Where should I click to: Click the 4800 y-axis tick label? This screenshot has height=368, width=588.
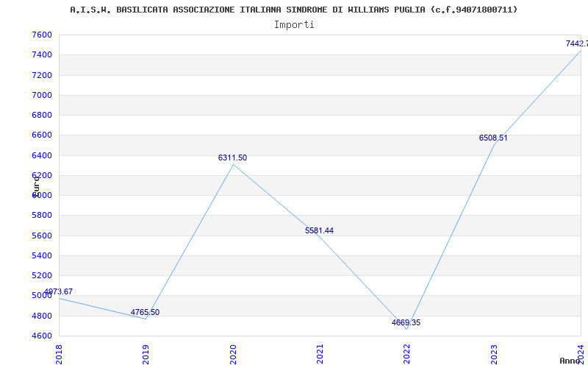click(42, 316)
